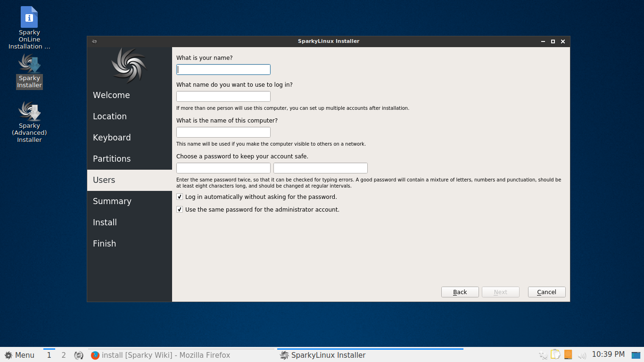The image size is (644, 362).
Task: Minimize the SparkyLinux Installer window
Action: tap(544, 41)
